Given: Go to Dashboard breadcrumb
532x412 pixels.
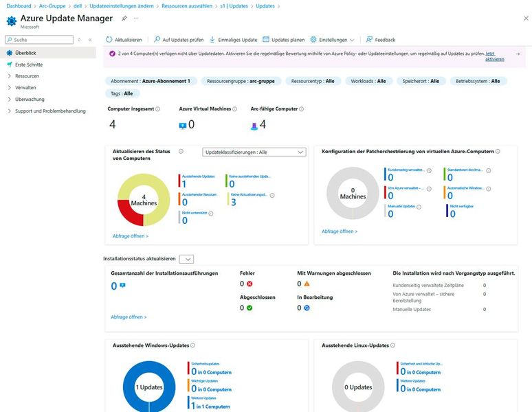Looking at the screenshot, I should click(19, 5).
